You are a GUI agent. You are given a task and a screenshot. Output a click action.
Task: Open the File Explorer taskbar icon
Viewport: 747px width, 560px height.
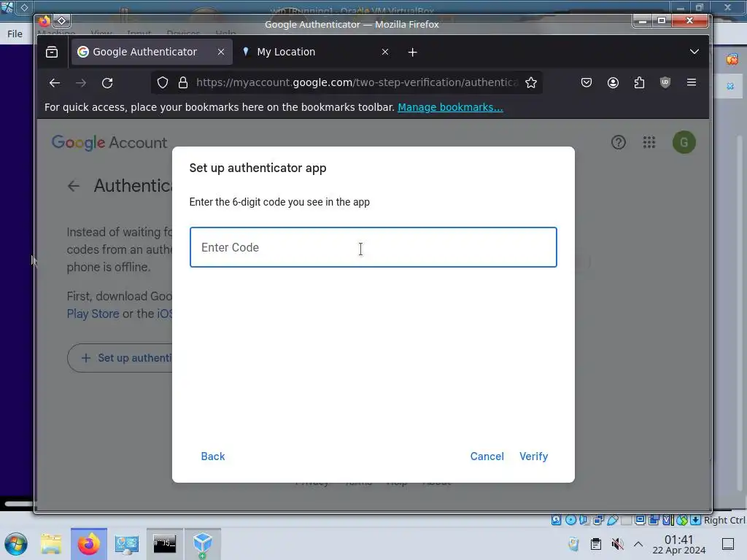point(51,544)
